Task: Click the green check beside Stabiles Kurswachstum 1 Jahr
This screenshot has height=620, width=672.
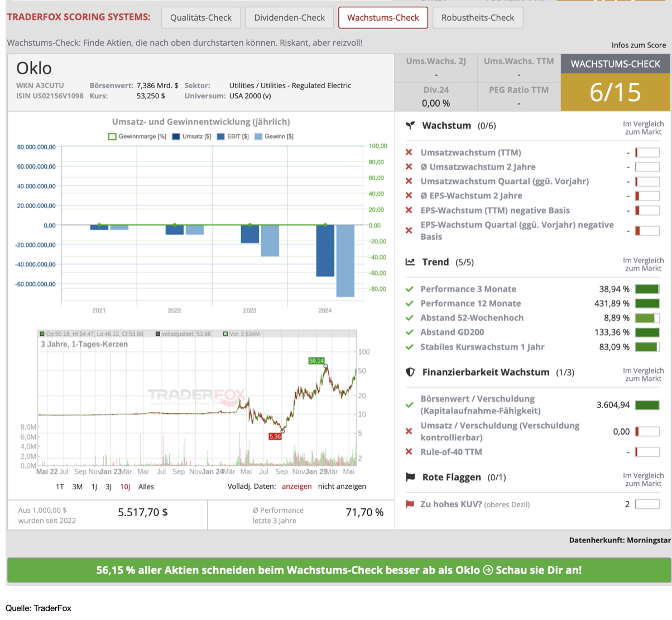Action: click(x=410, y=347)
